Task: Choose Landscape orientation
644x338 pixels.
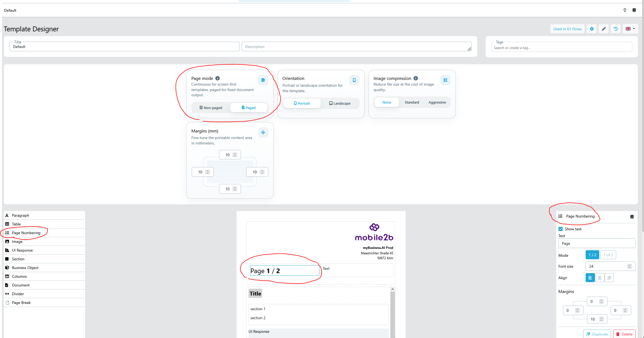Action: click(340, 103)
